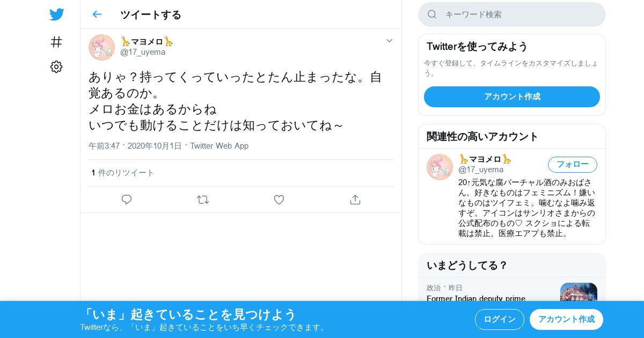Expand the tweet options chevron menu
Image resolution: width=644 pixels, height=338 pixels.
click(x=390, y=41)
